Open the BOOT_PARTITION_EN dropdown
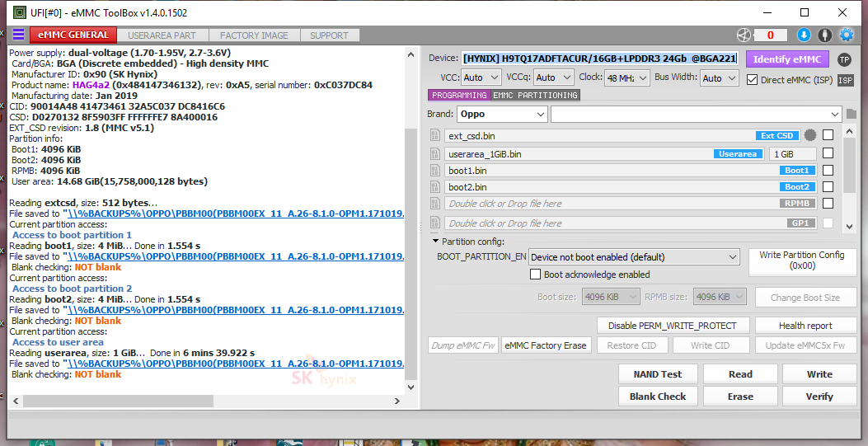The width and height of the screenshot is (868, 446). (x=634, y=257)
